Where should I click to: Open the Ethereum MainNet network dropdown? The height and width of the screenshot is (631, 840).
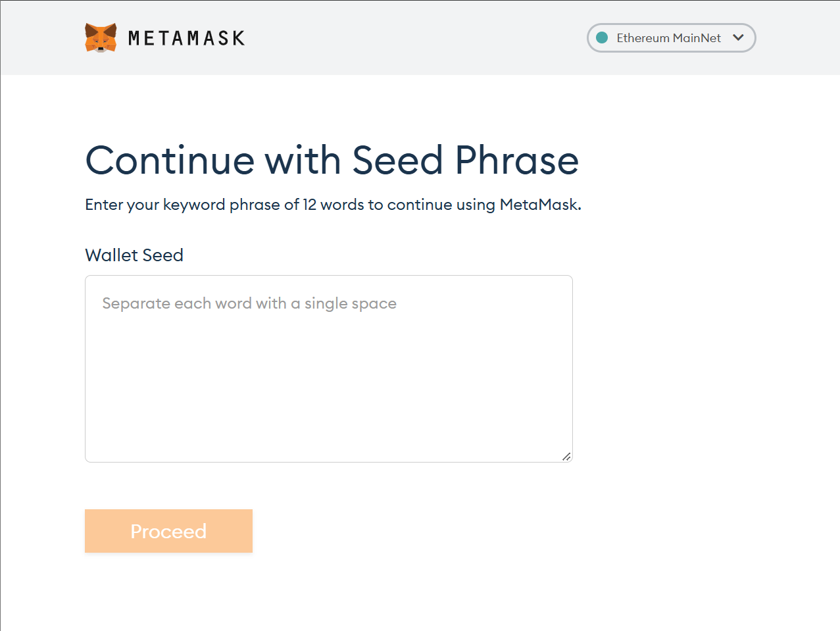671,38
